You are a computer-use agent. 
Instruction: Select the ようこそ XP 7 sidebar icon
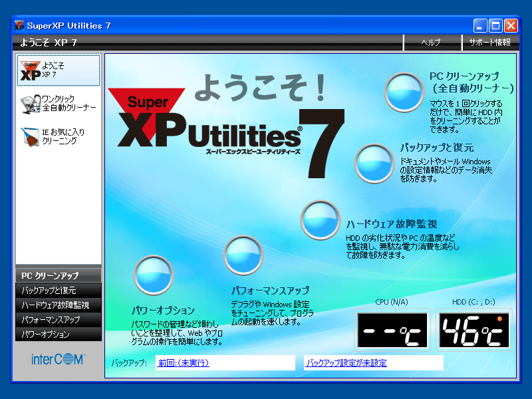[31, 70]
